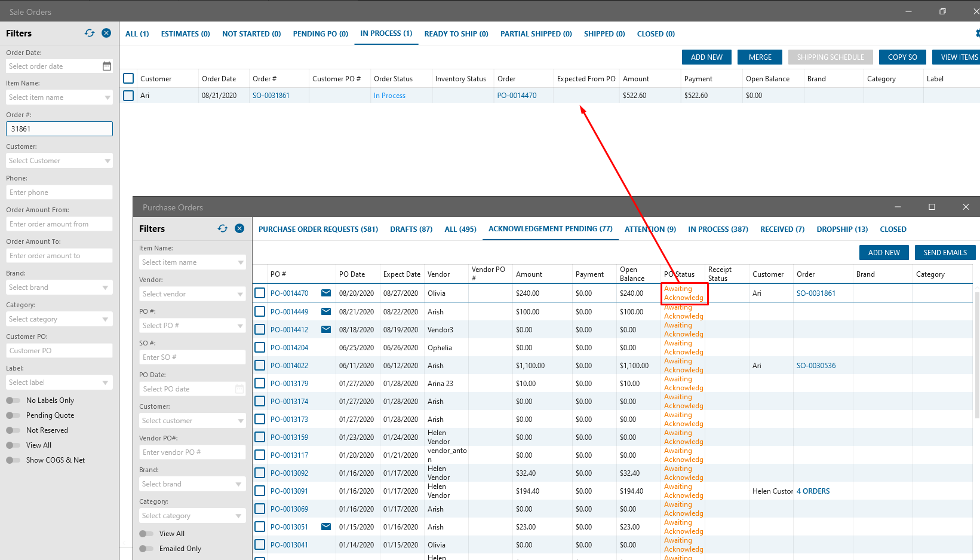Click the Send Emails button
This screenshot has width=980, height=560.
click(945, 253)
